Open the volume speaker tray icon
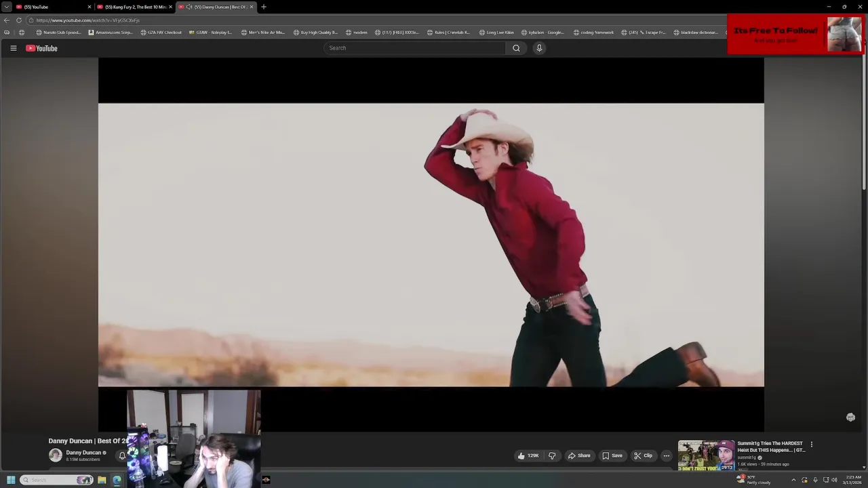 [834, 480]
